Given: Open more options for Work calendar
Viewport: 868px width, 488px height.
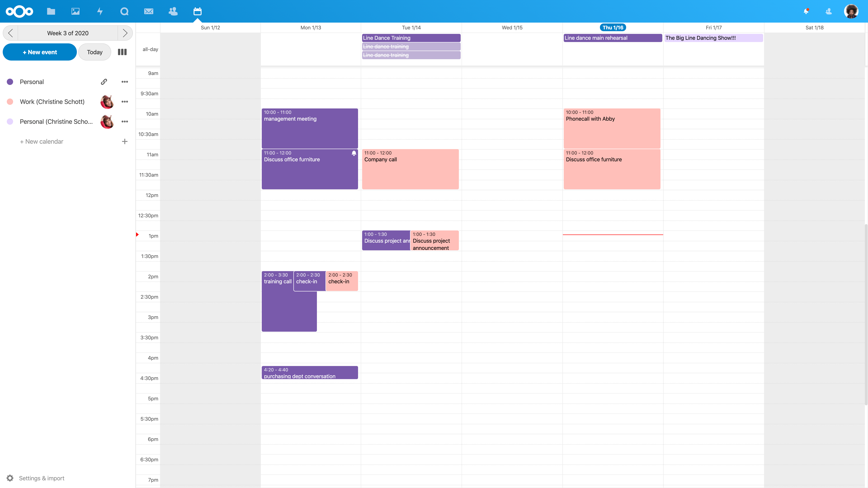Looking at the screenshot, I should point(125,102).
